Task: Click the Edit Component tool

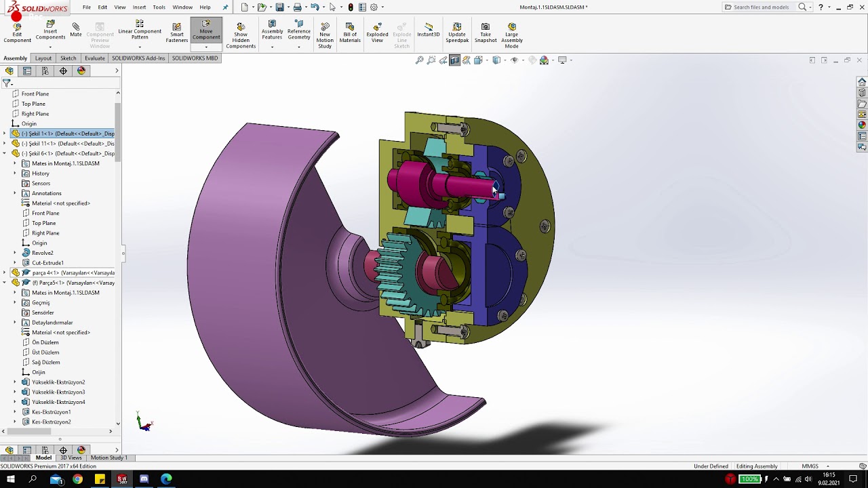Action: [x=17, y=33]
